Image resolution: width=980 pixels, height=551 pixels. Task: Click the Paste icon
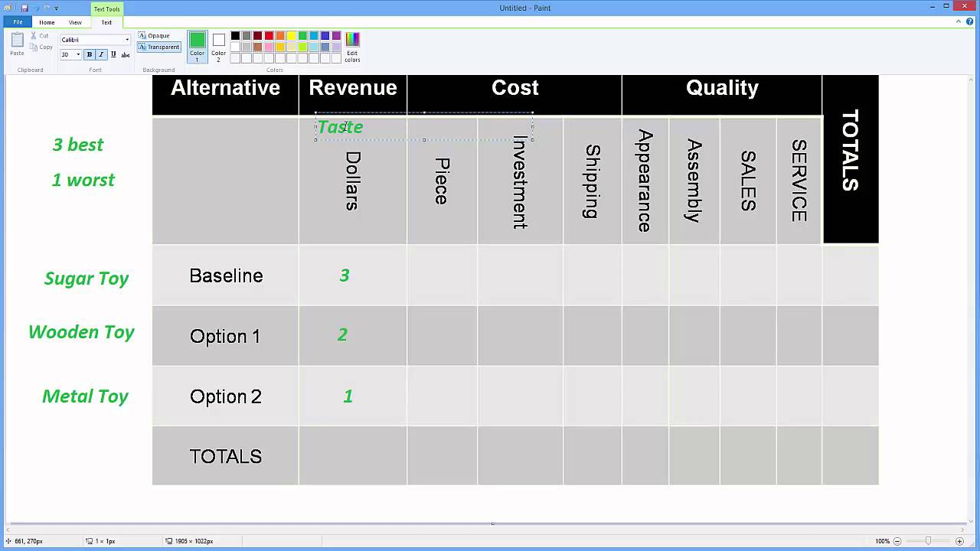coord(17,44)
